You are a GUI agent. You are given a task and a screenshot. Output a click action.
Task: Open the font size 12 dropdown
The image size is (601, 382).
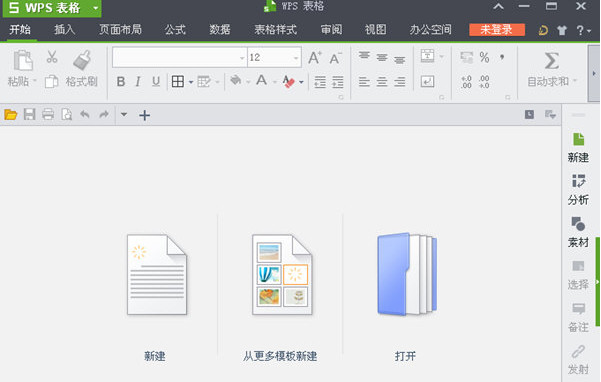coord(296,58)
